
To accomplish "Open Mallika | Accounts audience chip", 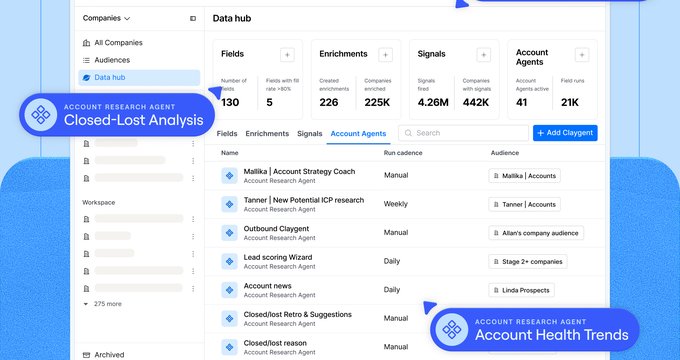I will [x=524, y=176].
